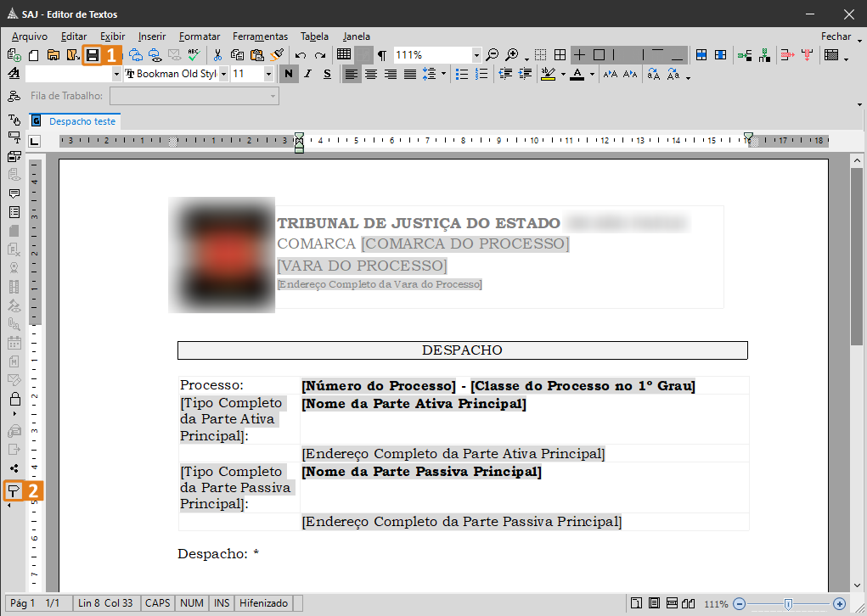Select the Despacho teste document tab
The height and width of the screenshot is (616, 867).
point(82,121)
